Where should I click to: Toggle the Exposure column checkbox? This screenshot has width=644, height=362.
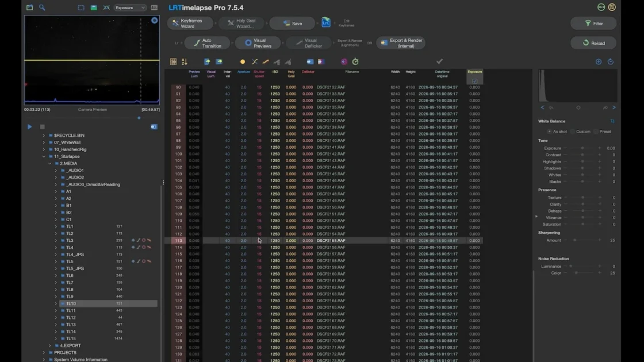pyautogui.click(x=475, y=81)
